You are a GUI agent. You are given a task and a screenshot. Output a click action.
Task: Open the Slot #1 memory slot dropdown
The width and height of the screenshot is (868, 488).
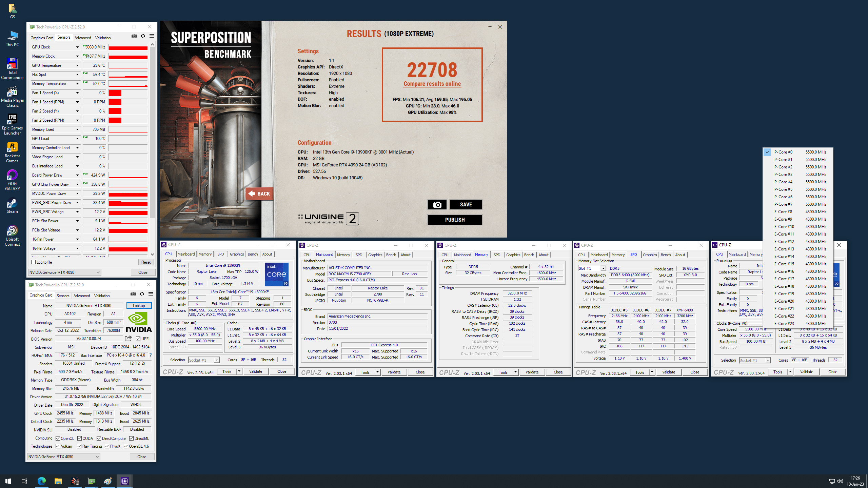603,268
